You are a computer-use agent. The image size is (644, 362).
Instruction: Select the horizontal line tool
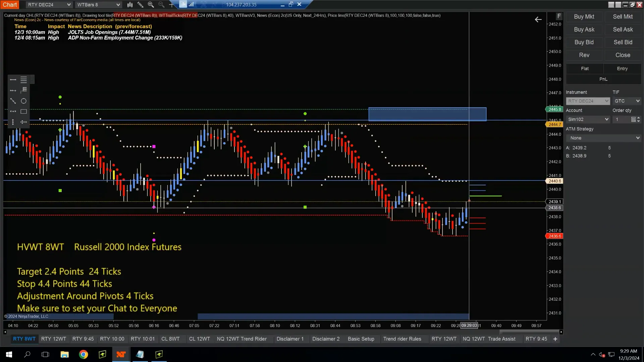click(13, 111)
